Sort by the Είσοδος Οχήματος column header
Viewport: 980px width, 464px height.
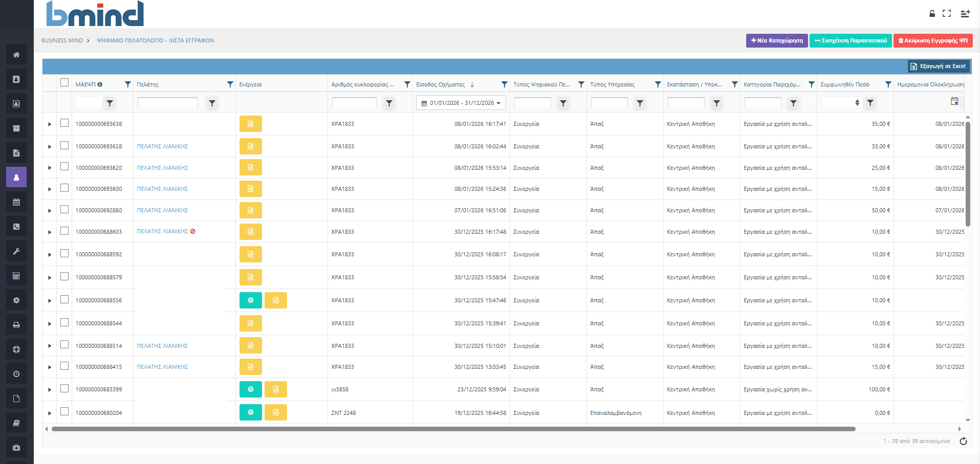(441, 84)
